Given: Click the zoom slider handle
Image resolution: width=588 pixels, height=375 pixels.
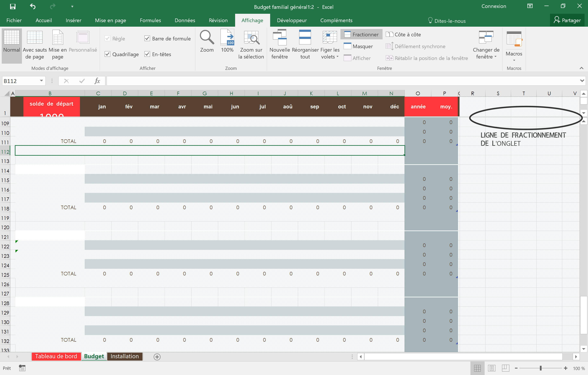Looking at the screenshot, I should coord(541,368).
